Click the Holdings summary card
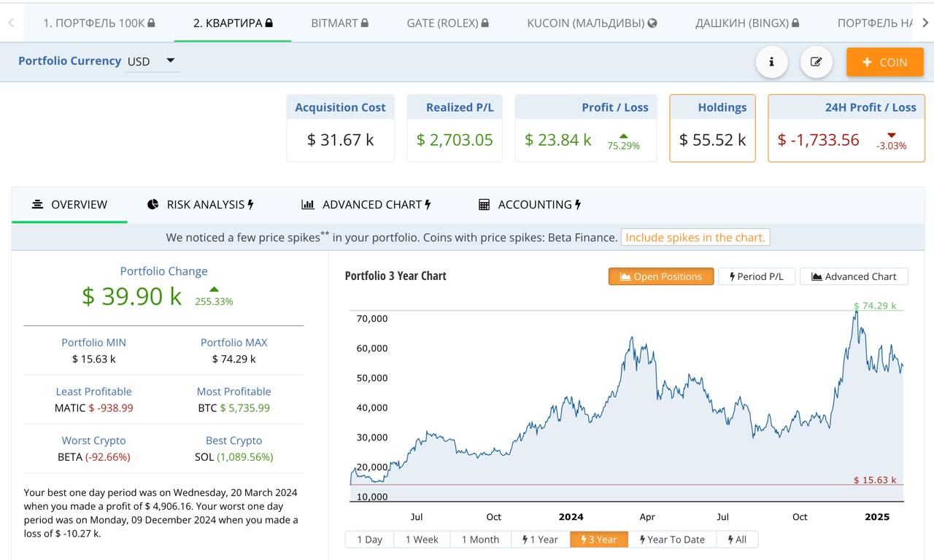Image resolution: width=934 pixels, height=560 pixels. [x=712, y=128]
